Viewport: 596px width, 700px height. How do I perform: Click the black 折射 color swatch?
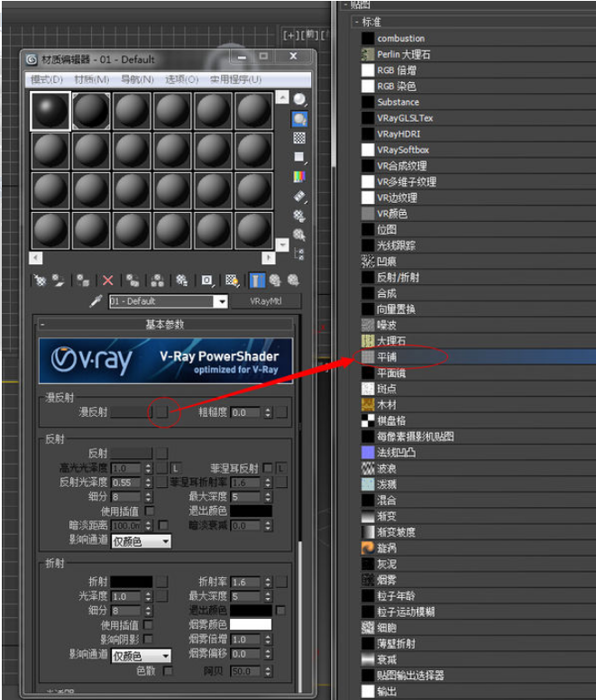131,582
